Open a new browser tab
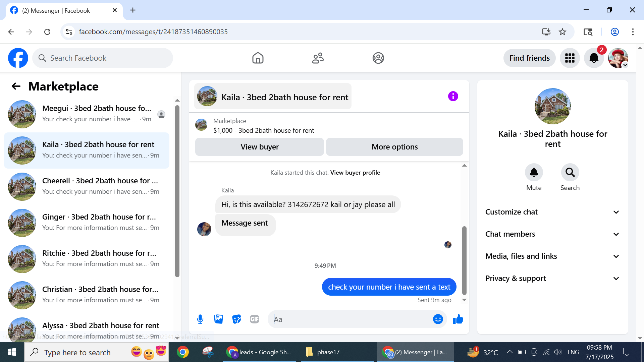Image resolution: width=644 pixels, height=362 pixels. tap(133, 10)
